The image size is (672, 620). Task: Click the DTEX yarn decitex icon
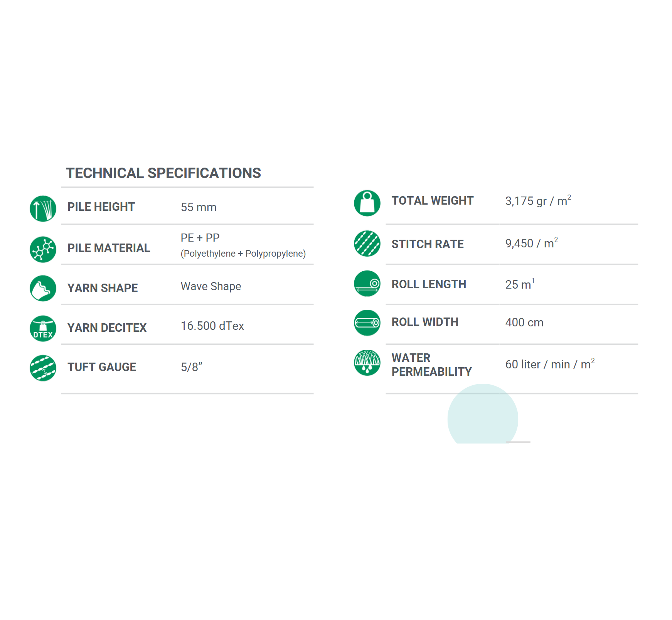coord(43,328)
